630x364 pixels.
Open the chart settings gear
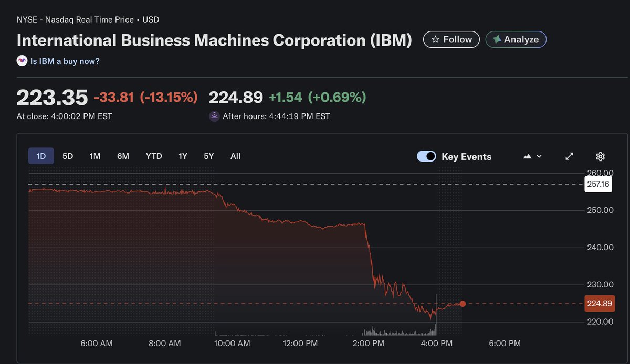coord(600,156)
